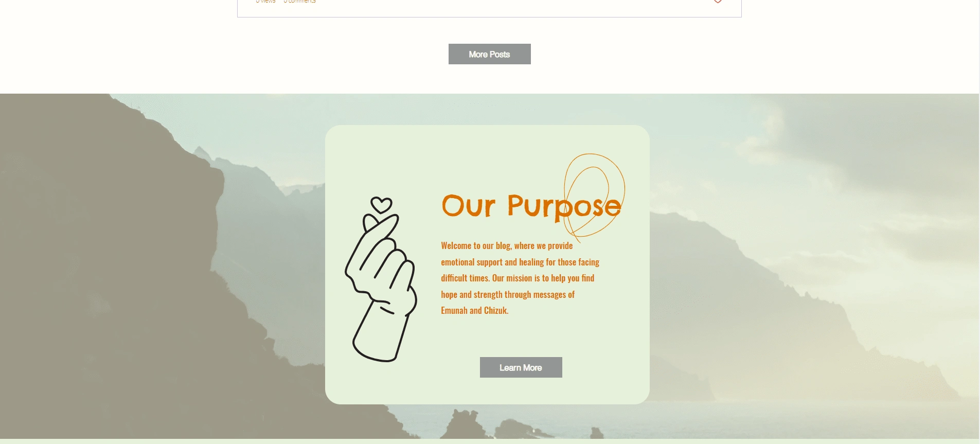Click the 'Welcome to our blog' text line
The image size is (980, 444).
tap(507, 246)
